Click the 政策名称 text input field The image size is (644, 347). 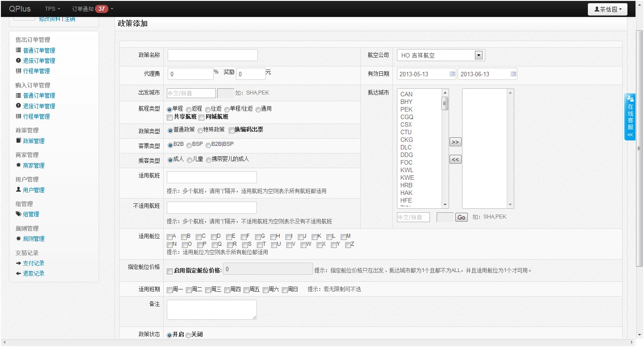point(213,55)
